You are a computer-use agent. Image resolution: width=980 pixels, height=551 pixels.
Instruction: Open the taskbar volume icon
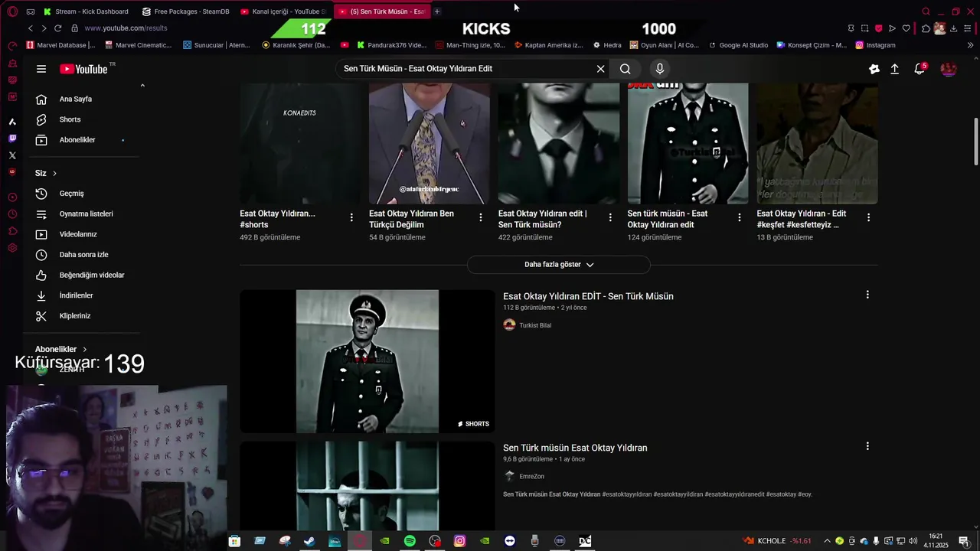[913, 541]
